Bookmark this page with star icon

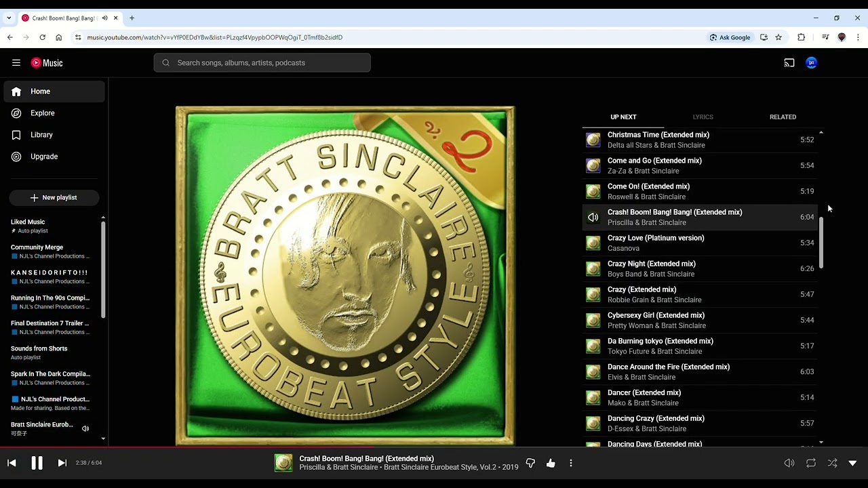pos(778,37)
